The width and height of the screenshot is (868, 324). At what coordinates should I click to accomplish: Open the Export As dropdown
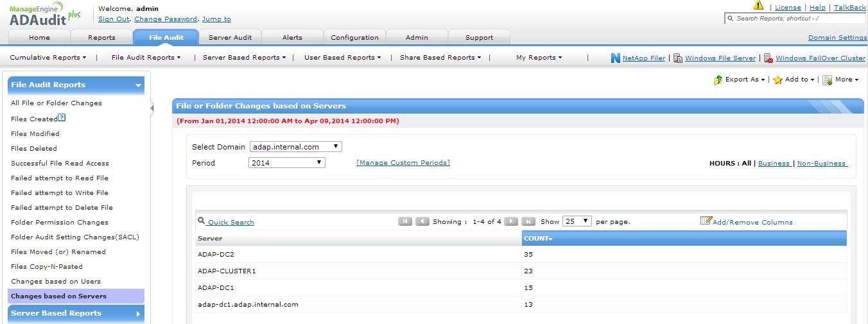(x=745, y=80)
